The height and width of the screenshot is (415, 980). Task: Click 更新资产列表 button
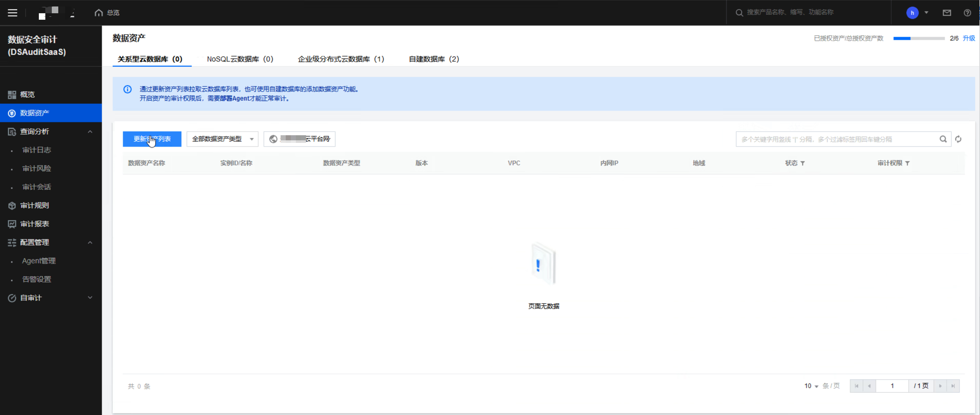pyautogui.click(x=152, y=139)
